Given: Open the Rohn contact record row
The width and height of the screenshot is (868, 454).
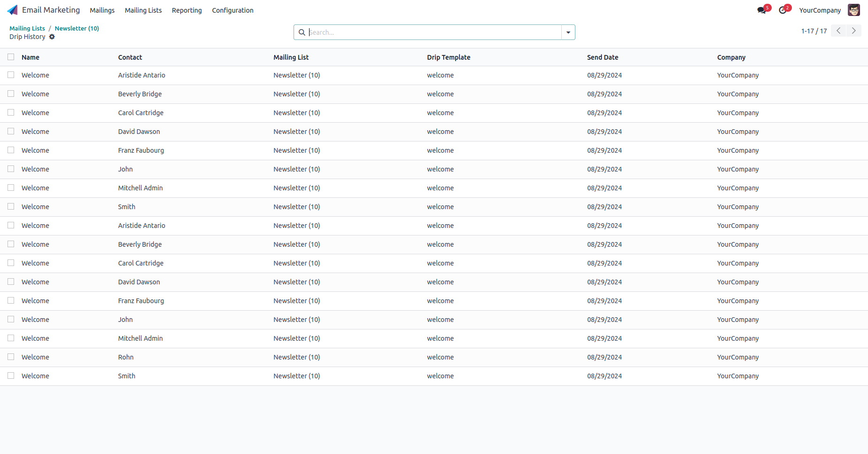Looking at the screenshot, I should point(434,357).
